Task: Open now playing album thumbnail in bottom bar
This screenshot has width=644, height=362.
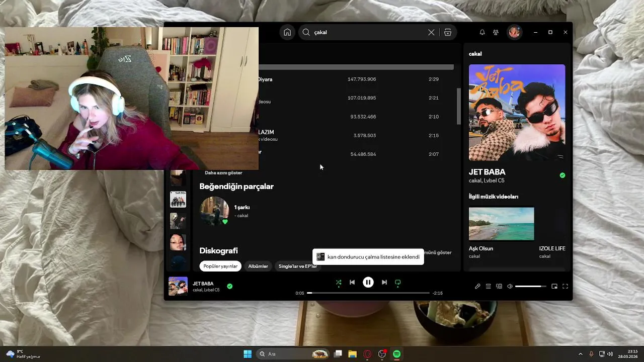Action: pyautogui.click(x=178, y=286)
